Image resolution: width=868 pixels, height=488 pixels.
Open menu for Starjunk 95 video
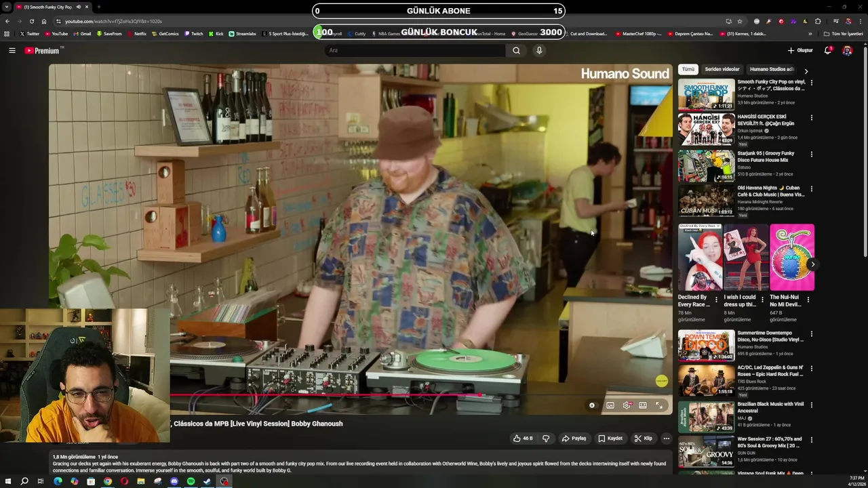tap(812, 155)
